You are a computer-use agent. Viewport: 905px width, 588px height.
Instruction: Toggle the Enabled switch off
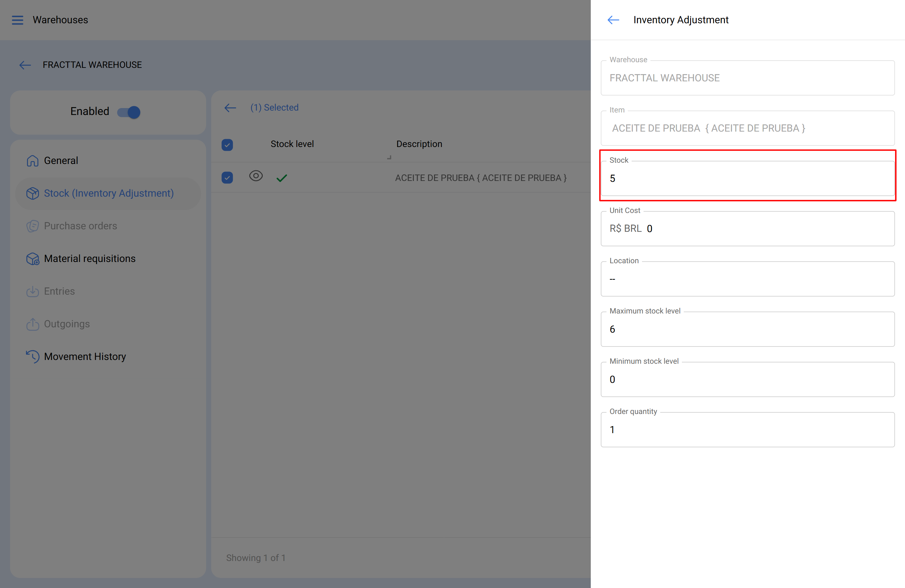(x=129, y=112)
